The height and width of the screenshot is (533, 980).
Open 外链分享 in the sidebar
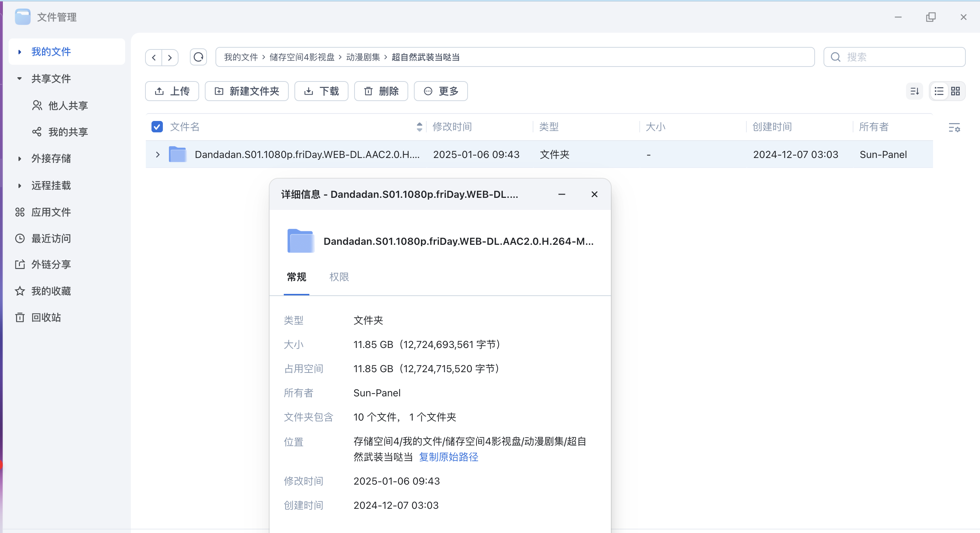(43, 265)
